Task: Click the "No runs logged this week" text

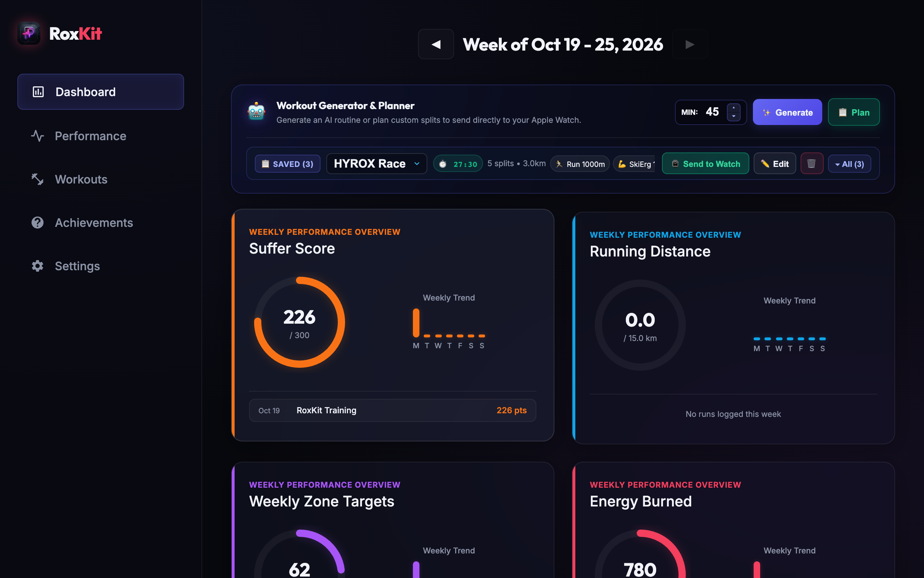Action: (733, 414)
